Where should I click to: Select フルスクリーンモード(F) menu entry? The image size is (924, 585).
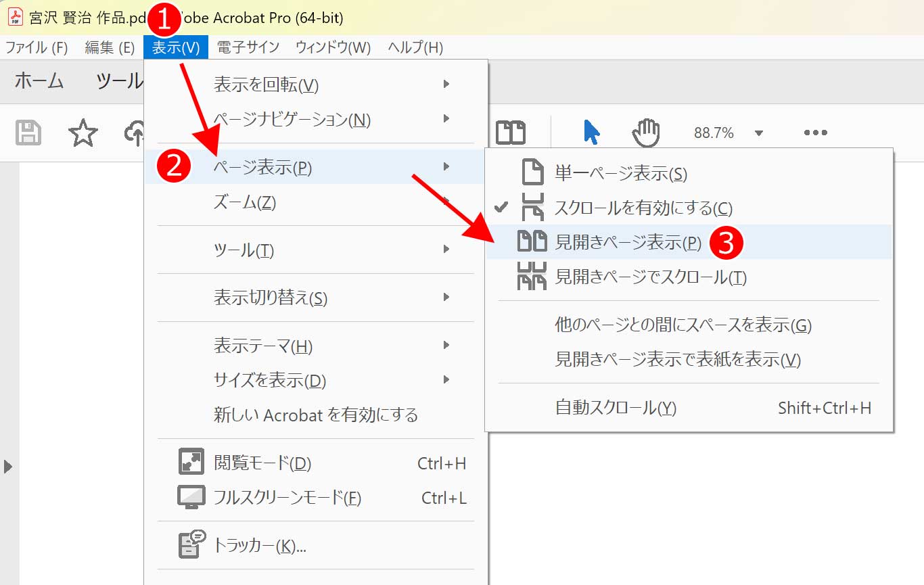(316, 498)
